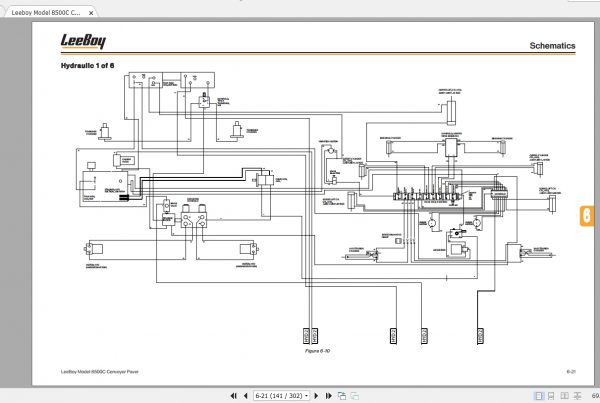Image resolution: width=600 pixels, height=403 pixels.
Task: Click the page number field 6-21
Action: (x=279, y=396)
